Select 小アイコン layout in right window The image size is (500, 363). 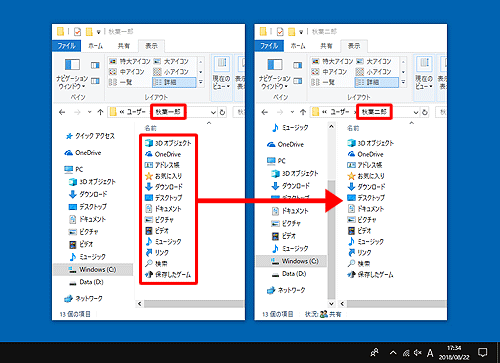[x=374, y=72]
